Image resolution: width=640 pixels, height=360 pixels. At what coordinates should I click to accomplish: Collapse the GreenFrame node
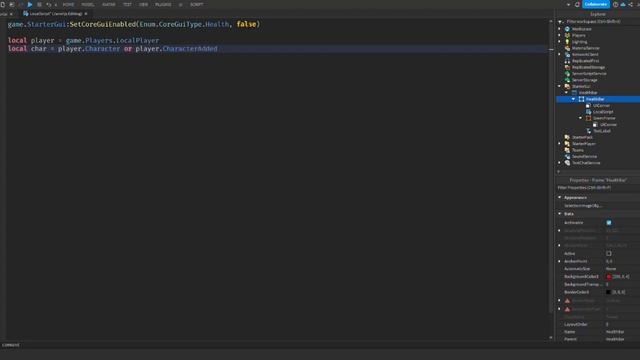pos(580,118)
